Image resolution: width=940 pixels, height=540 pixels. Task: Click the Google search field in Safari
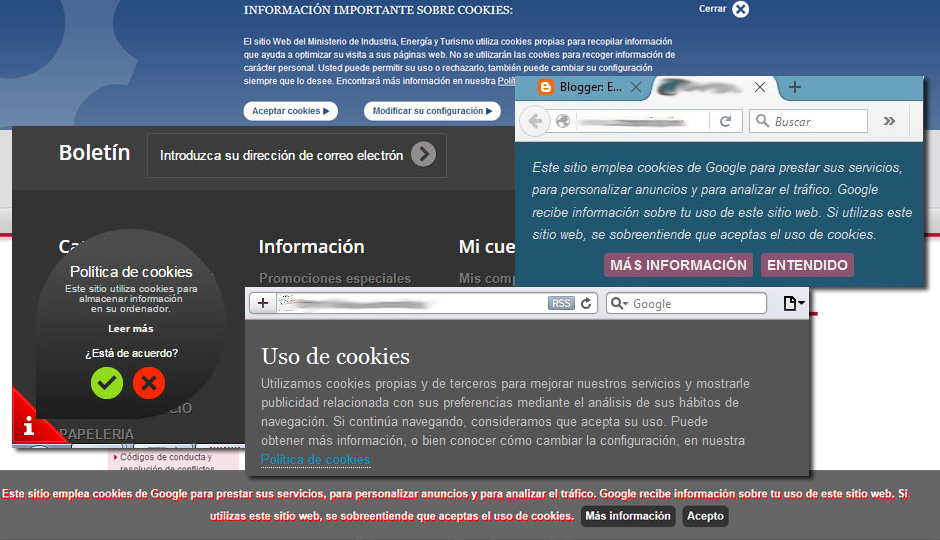pos(686,303)
